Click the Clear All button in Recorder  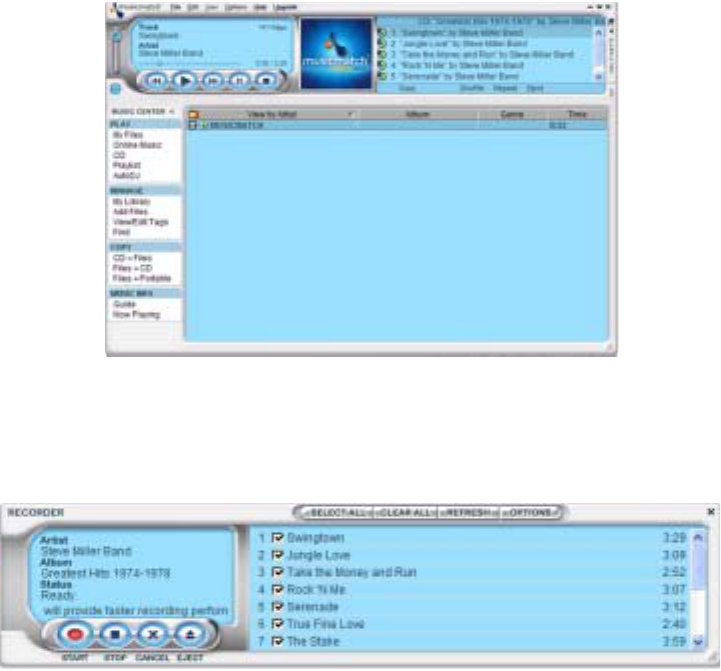click(405, 512)
